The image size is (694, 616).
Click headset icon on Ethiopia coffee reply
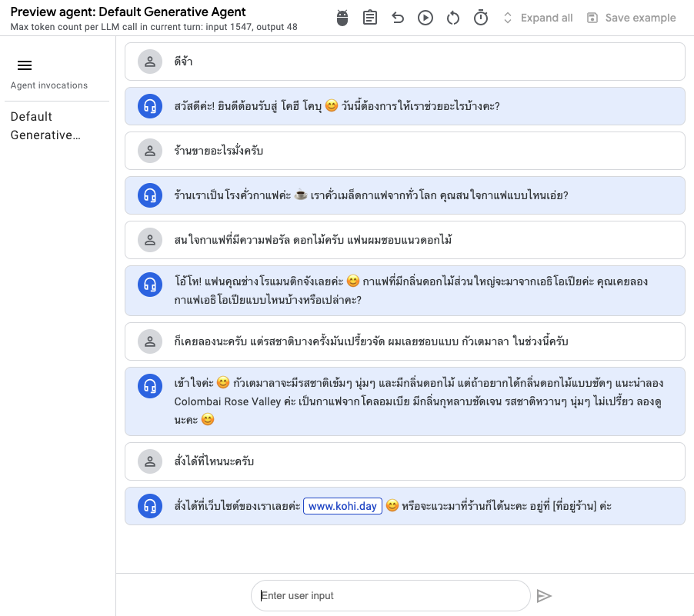(x=150, y=285)
